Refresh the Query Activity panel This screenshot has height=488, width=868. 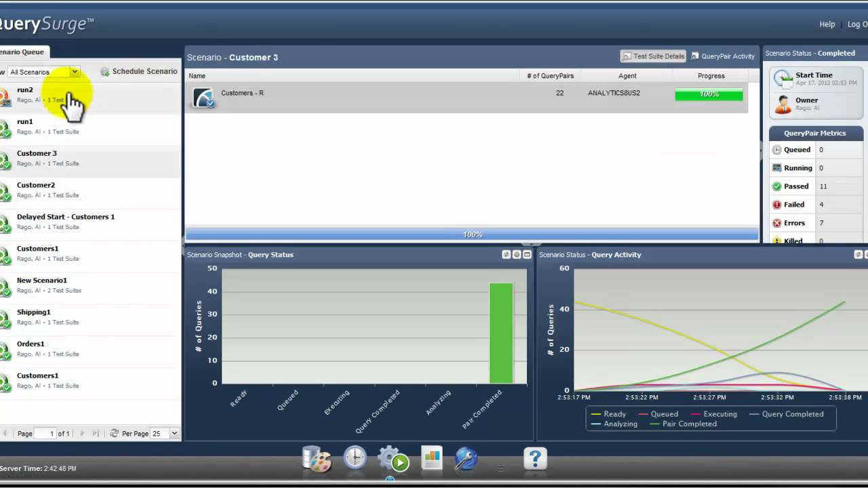(x=858, y=255)
